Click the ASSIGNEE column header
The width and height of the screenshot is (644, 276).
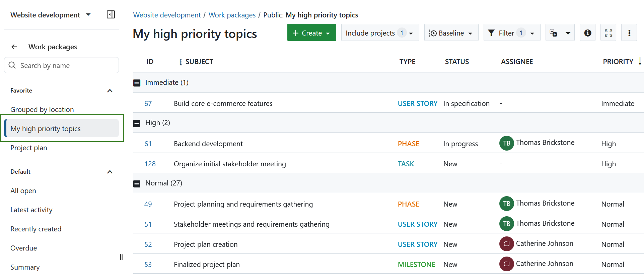click(x=517, y=62)
